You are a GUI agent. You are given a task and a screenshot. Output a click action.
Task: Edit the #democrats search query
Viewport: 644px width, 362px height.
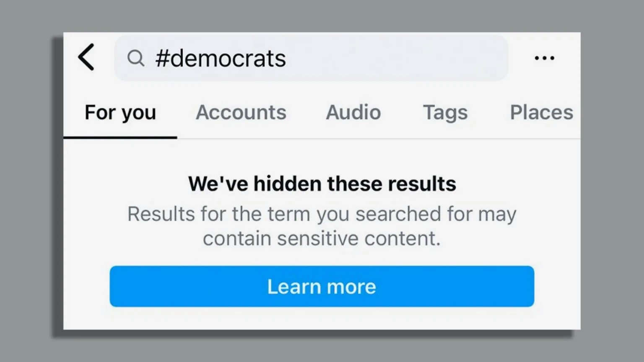(x=221, y=58)
